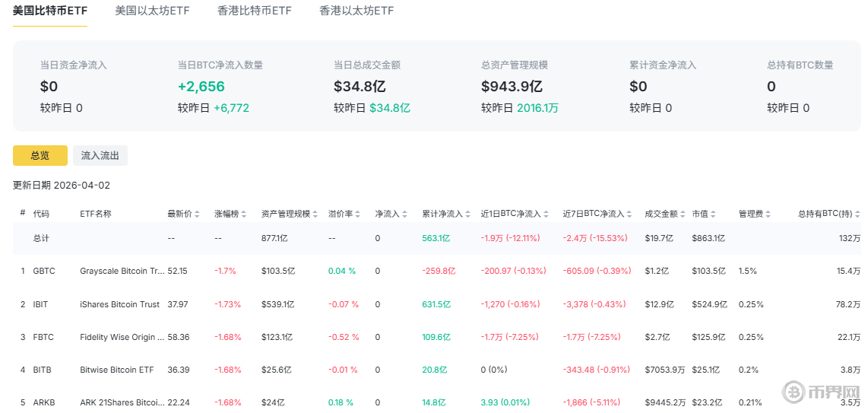Click FBTC premium rate -0.52 %

344,337
